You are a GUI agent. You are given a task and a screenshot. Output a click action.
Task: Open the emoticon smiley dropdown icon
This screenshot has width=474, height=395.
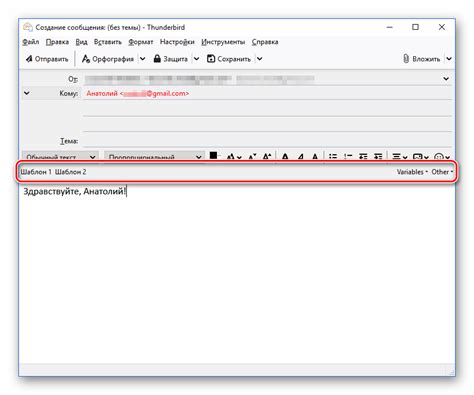[x=442, y=156]
